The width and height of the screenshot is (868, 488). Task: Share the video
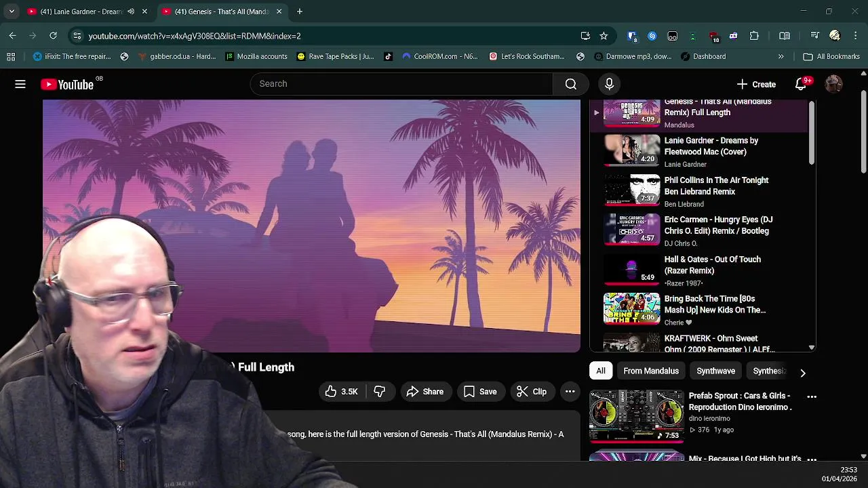(425, 392)
